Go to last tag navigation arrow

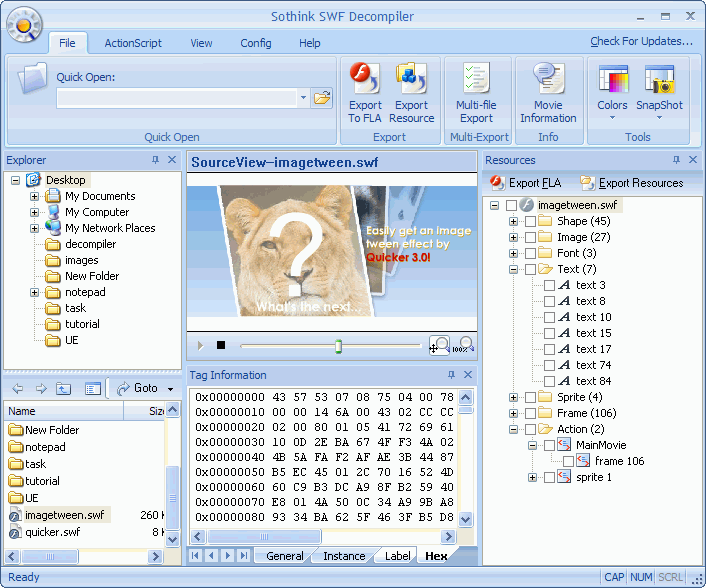[244, 556]
